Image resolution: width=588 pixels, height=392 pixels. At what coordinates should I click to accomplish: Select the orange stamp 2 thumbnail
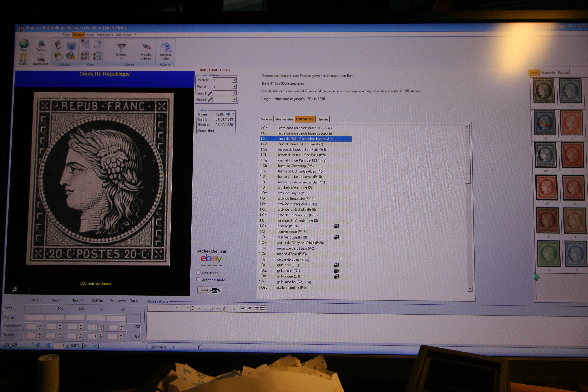[x=571, y=122]
